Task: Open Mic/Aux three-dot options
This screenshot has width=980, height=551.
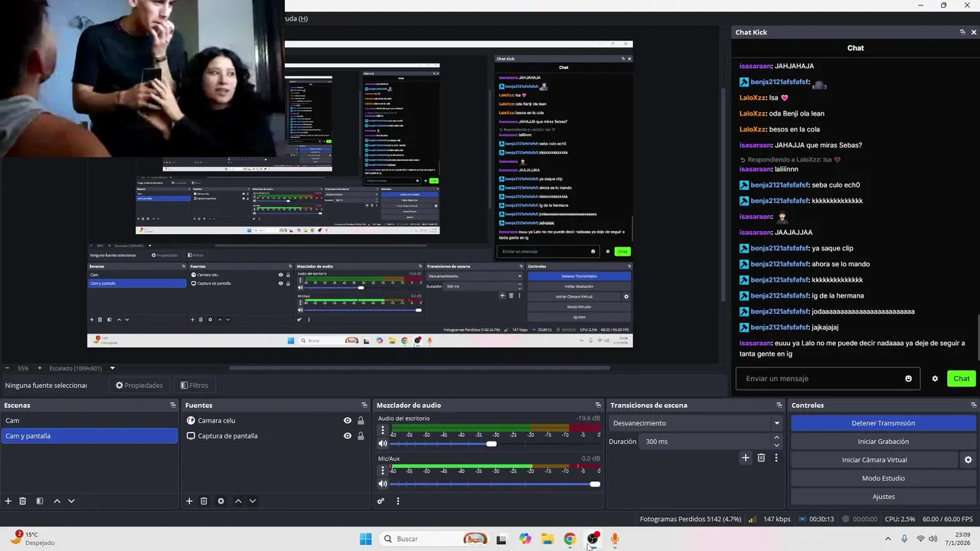Action: click(383, 470)
